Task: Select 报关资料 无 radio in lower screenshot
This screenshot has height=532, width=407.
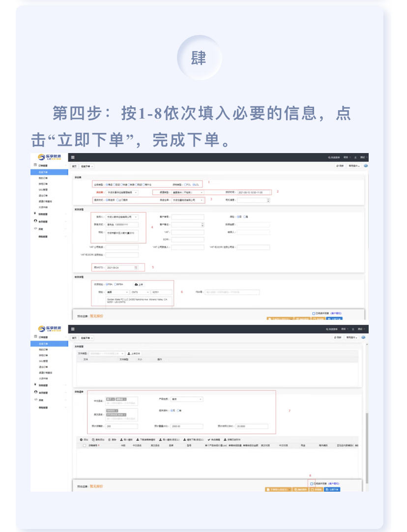Action: pyautogui.click(x=172, y=410)
